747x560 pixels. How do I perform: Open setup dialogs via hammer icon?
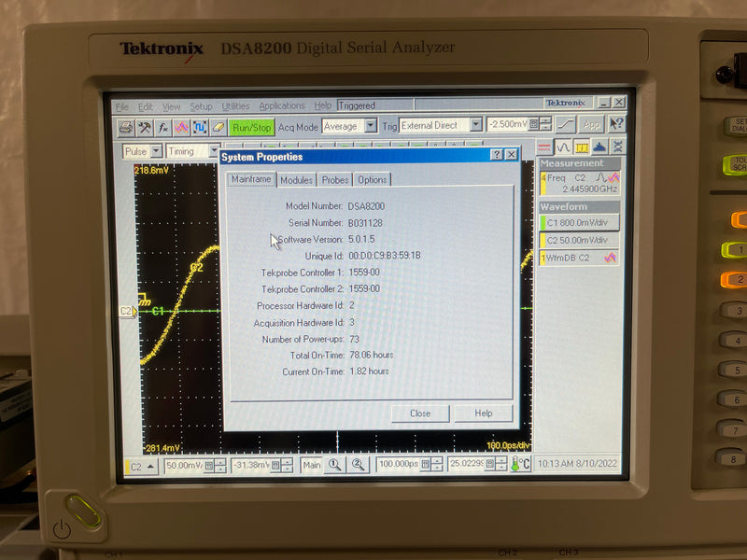[145, 127]
